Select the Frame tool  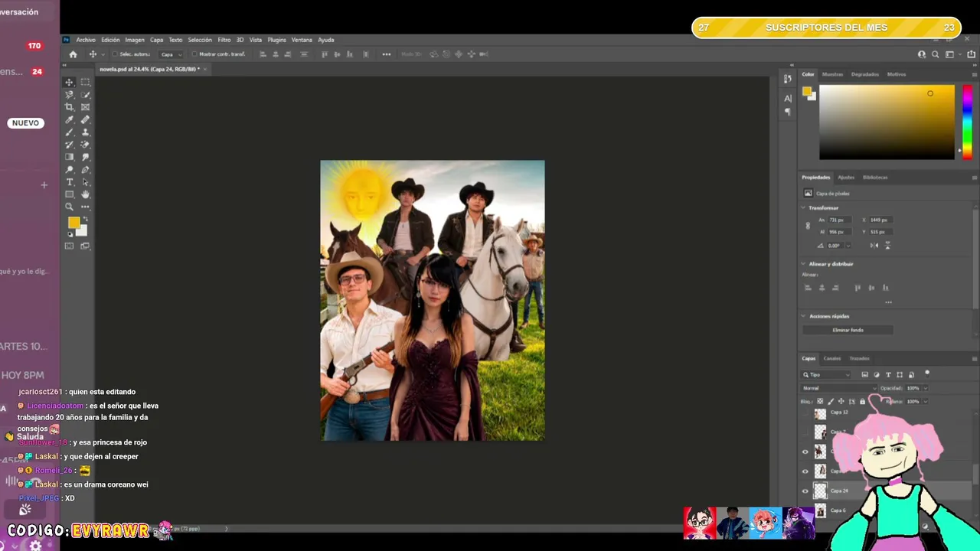(x=85, y=107)
